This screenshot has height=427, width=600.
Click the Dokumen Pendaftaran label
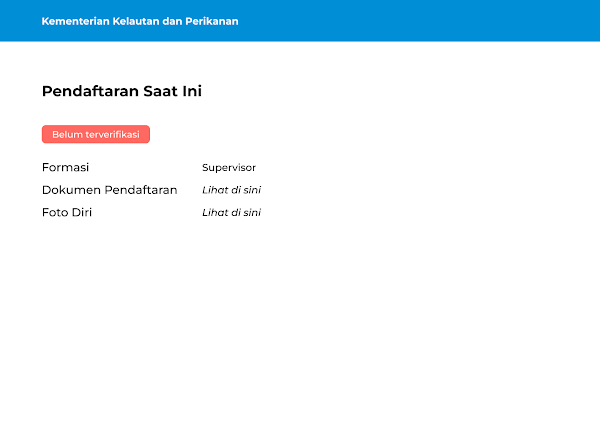(x=109, y=190)
